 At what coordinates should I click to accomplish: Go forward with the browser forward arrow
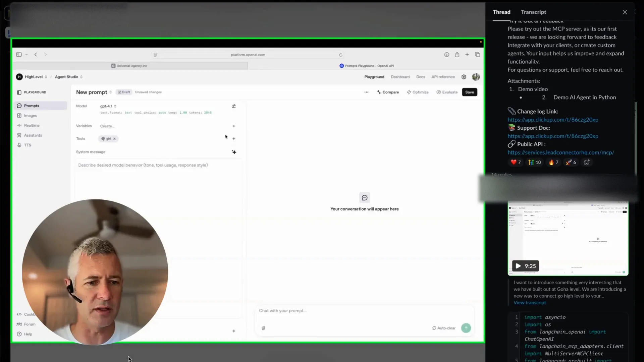pos(45,55)
